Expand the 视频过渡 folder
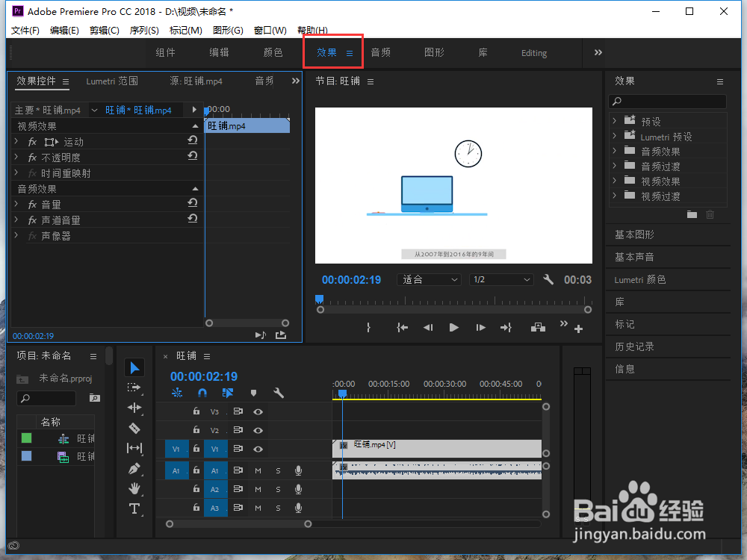 (x=615, y=195)
